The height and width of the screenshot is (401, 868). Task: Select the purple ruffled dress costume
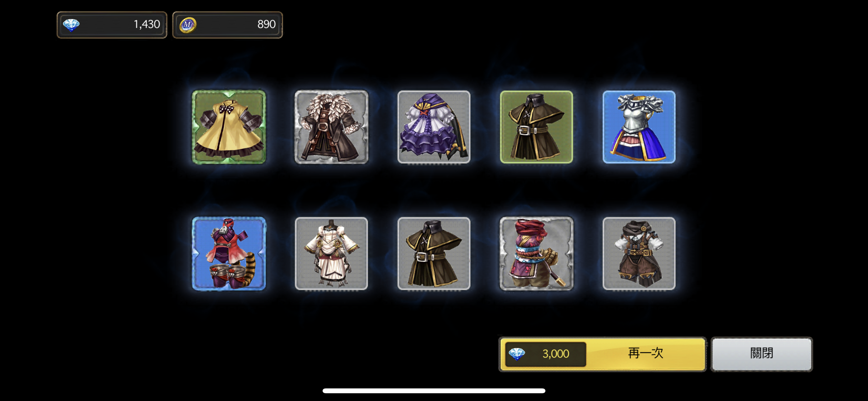(434, 127)
